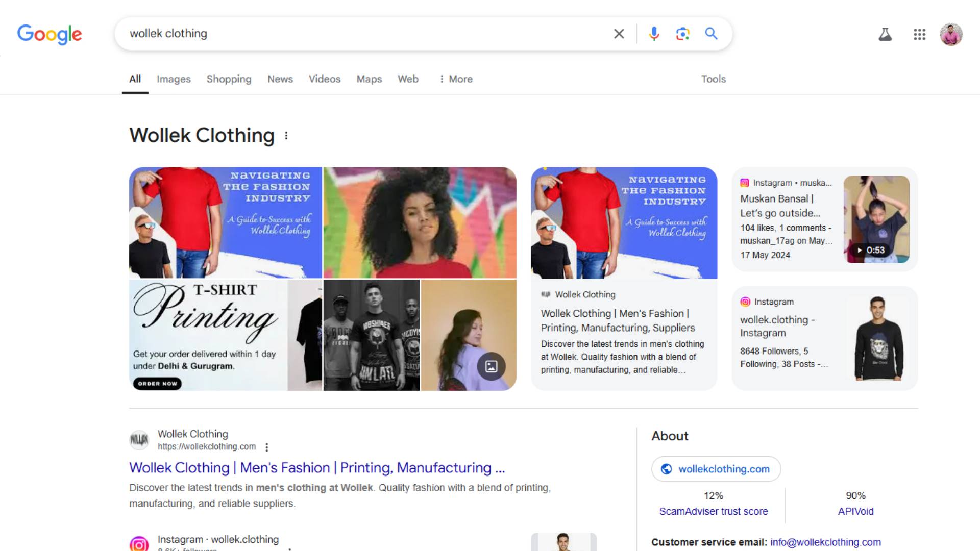Screen dimensions: 980x551
Task: Expand the More search filters
Action: coord(456,79)
